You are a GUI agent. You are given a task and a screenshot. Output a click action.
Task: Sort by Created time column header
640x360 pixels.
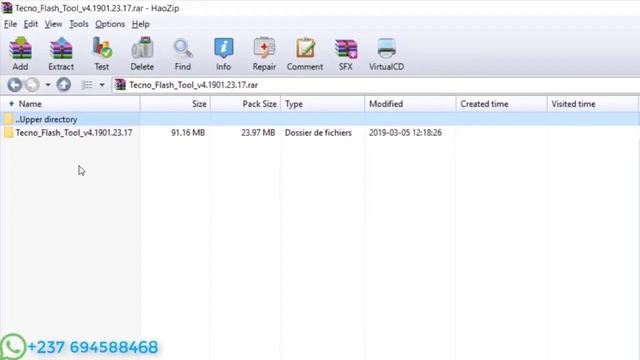[501, 104]
